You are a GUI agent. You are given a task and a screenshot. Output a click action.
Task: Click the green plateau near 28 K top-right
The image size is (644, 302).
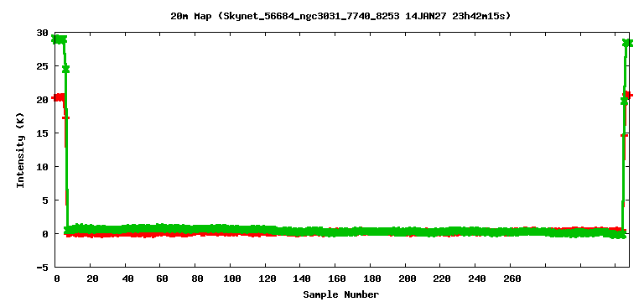pyautogui.click(x=628, y=43)
